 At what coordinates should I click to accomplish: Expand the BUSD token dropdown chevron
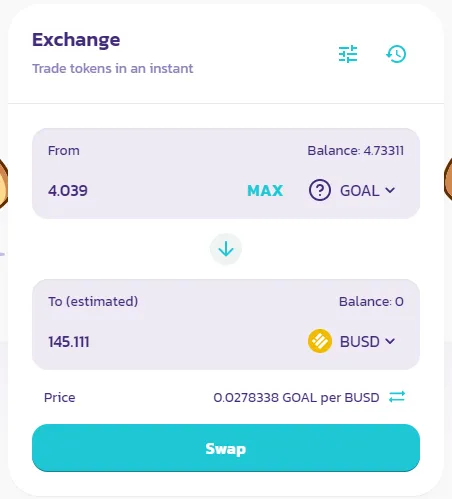pos(390,341)
